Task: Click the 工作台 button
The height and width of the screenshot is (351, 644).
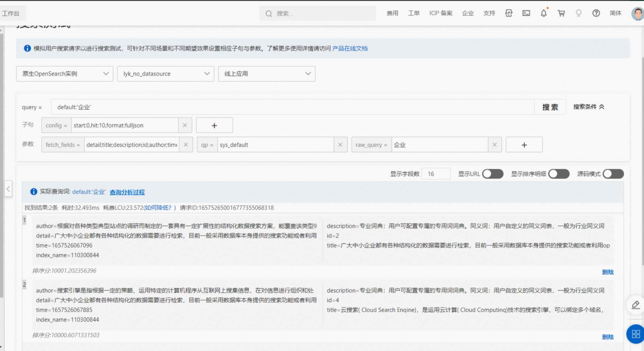Action: 12,13
